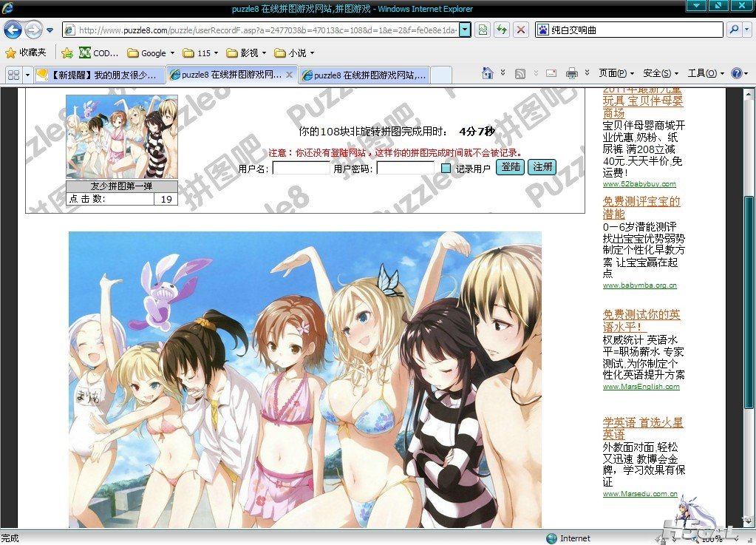
Task: Open the COD... favorites bar link
Action: [99, 53]
